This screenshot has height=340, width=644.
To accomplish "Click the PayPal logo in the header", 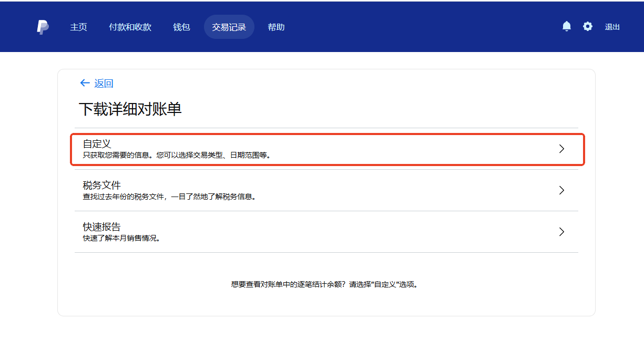I will (43, 27).
